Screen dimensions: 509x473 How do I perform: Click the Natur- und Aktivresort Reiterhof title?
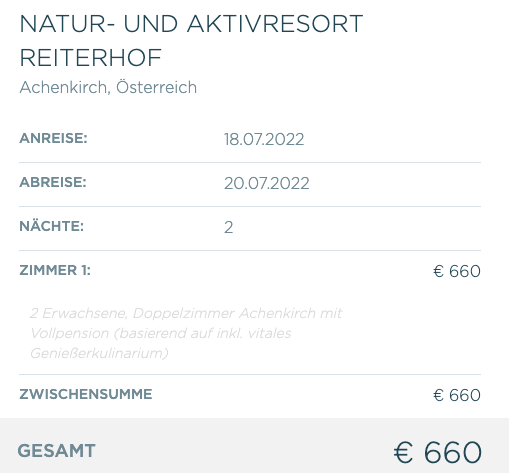191,41
